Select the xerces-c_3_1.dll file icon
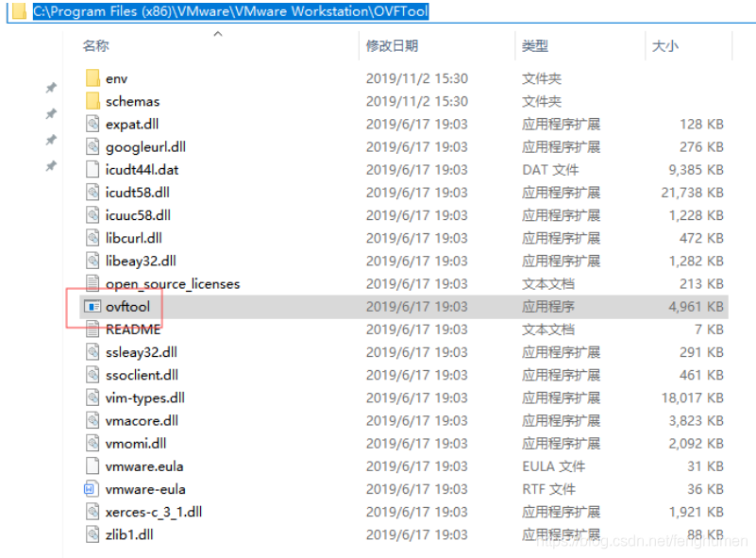This screenshot has height=558, width=756. click(92, 512)
